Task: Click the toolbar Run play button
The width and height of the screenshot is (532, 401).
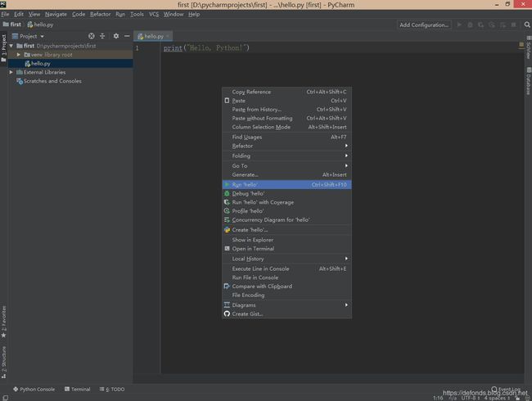Action: 459,25
